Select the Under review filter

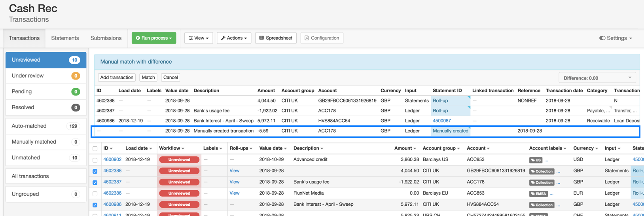click(x=46, y=76)
